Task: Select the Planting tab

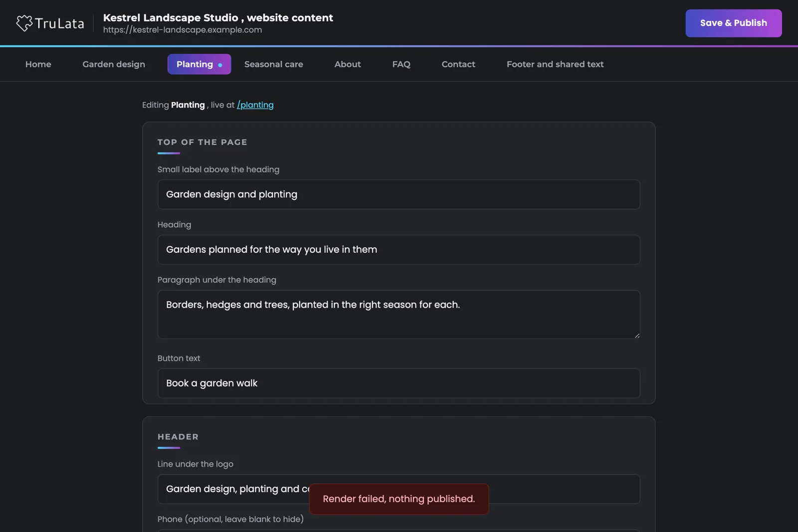Action: 199,64
